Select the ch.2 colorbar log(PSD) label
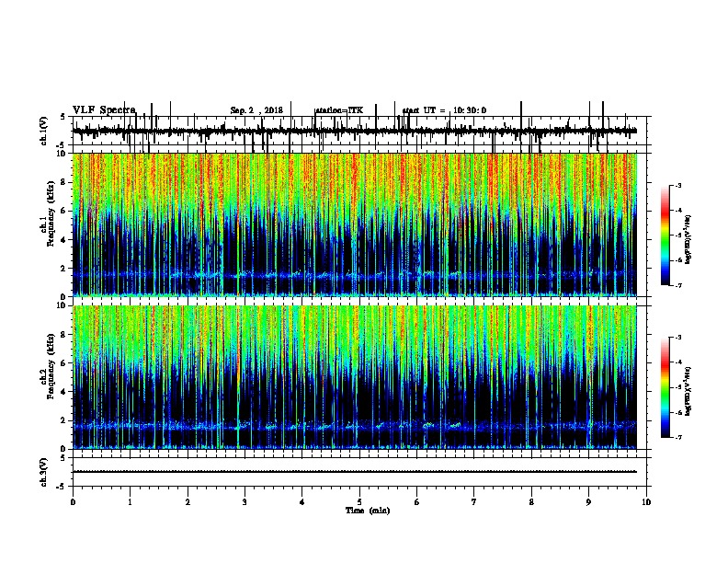The height and width of the screenshot is (563, 728). (x=688, y=391)
